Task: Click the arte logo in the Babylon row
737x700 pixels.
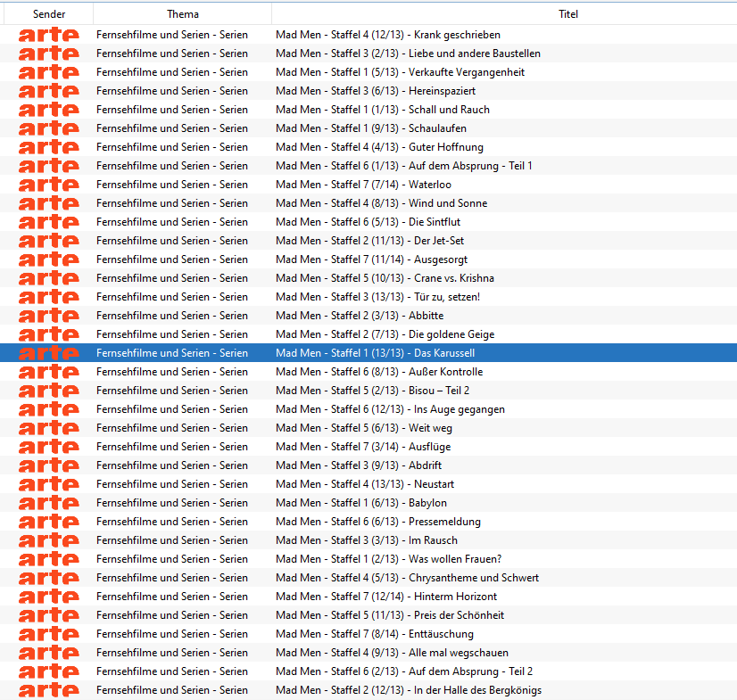Action: pyautogui.click(x=49, y=503)
